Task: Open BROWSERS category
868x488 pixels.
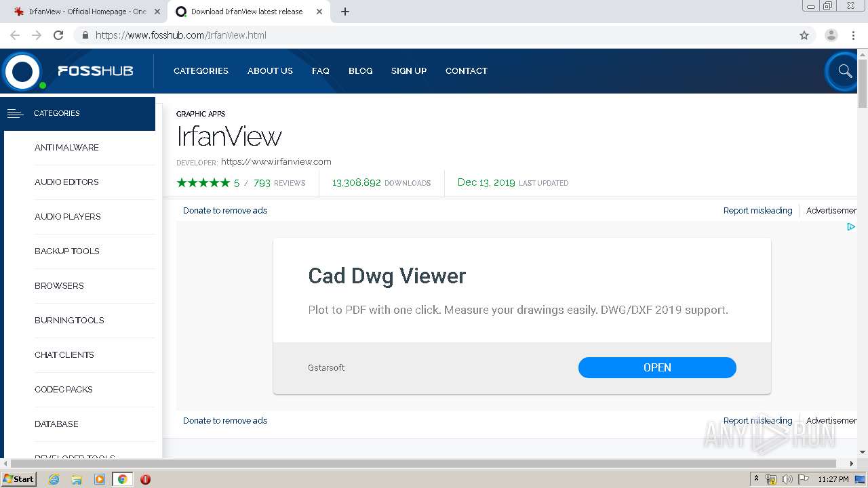Action: pos(59,285)
